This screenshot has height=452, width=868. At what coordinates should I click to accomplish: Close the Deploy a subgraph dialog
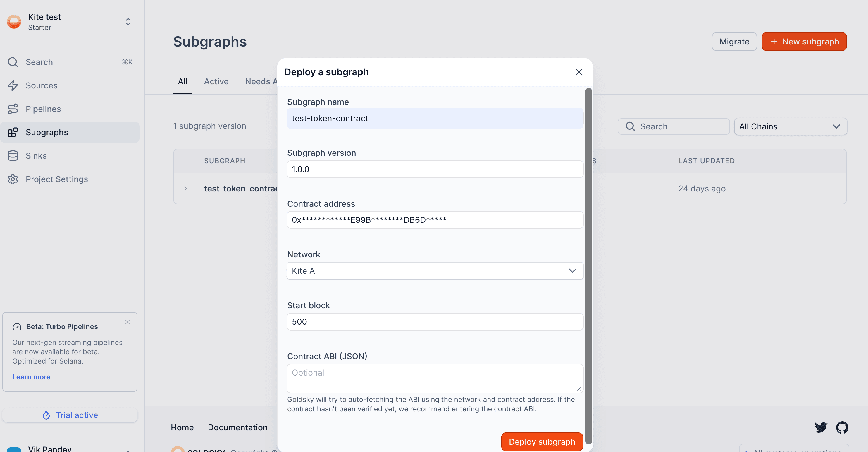click(579, 72)
